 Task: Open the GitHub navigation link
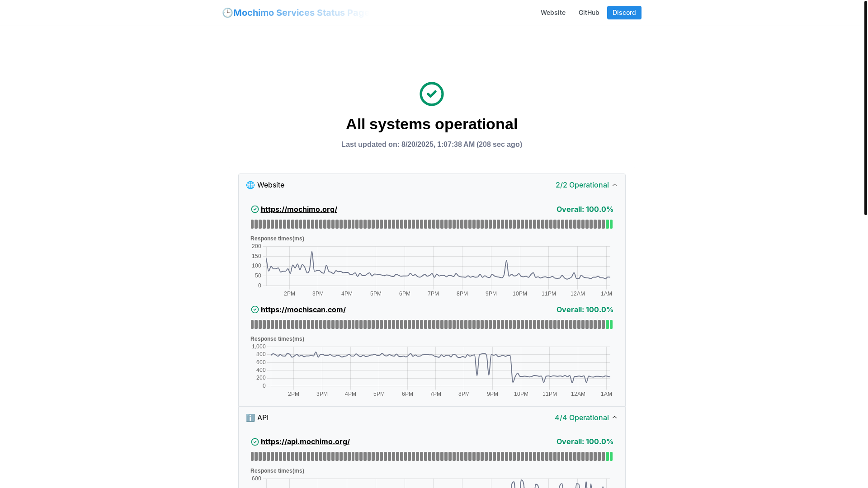click(x=589, y=13)
